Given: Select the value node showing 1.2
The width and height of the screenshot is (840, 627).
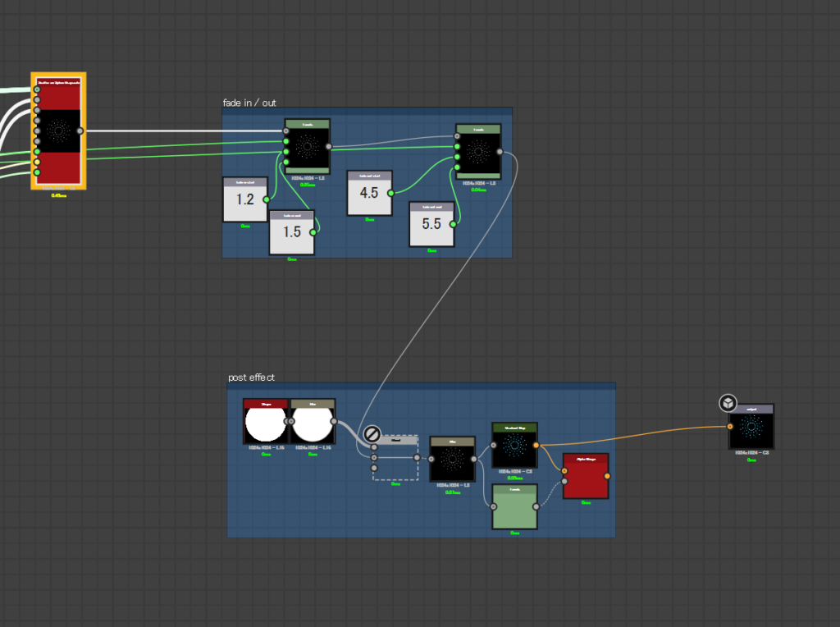Looking at the screenshot, I should [244, 199].
